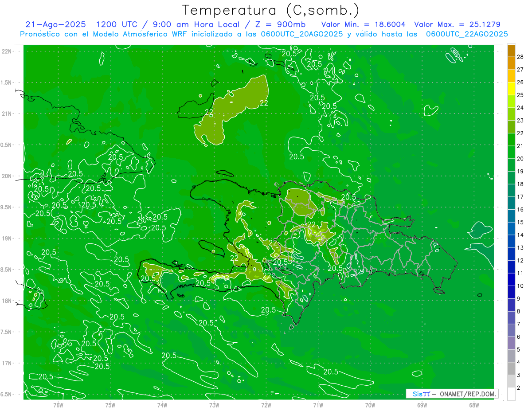Image resolution: width=532 pixels, height=411 pixels.
Task: Pick the blue swatch between 13 and 14
Action: pyautogui.click(x=511, y=241)
